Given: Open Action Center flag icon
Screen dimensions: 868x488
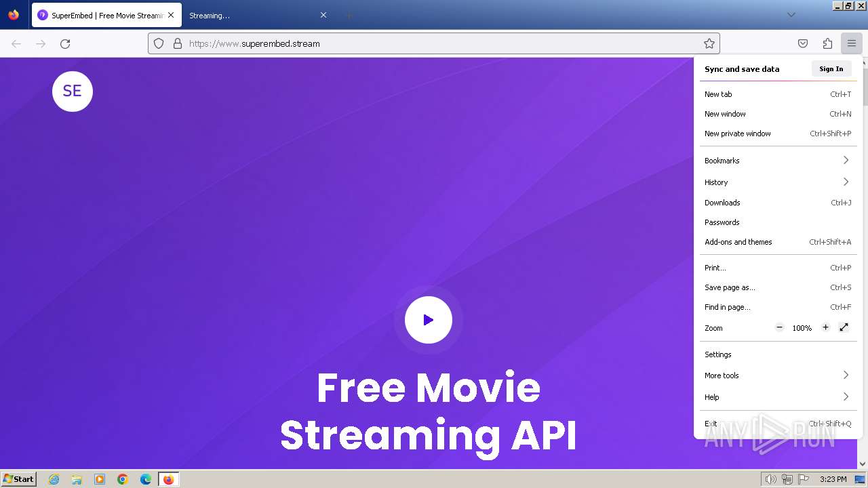Looking at the screenshot, I should click(803, 479).
